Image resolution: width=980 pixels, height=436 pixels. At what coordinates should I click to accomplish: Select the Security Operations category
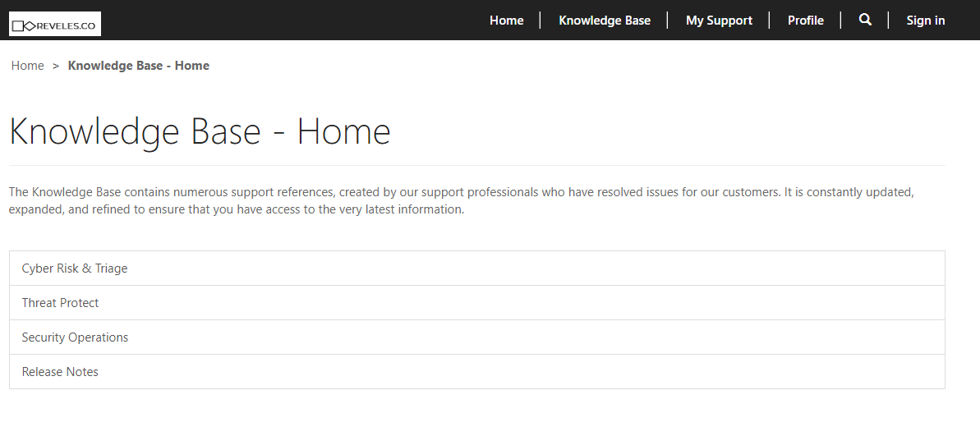point(75,337)
